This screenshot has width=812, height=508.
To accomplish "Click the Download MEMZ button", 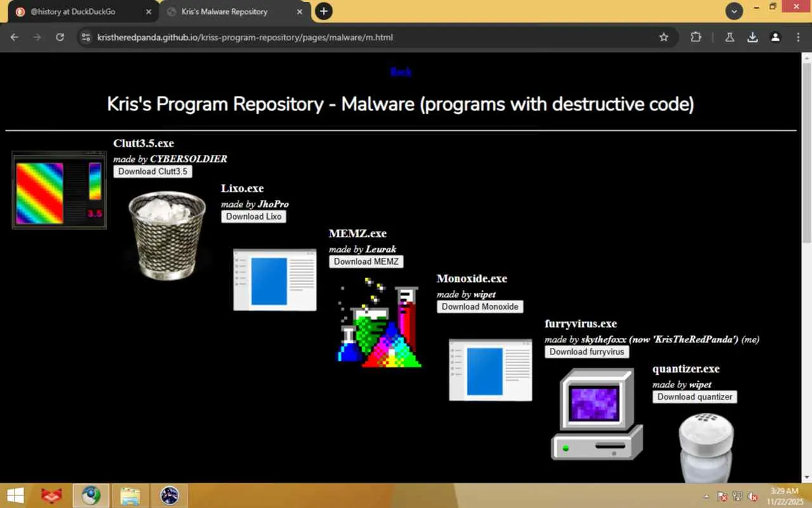I will pos(366,262).
